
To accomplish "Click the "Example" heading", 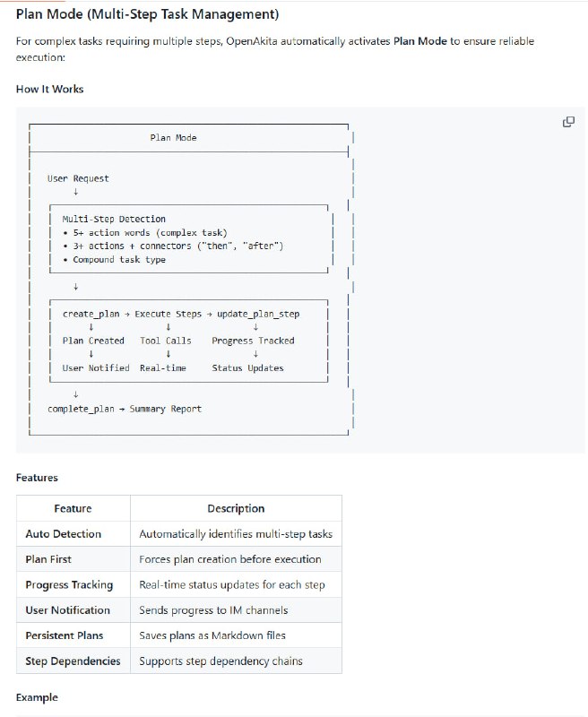I will pos(37,696).
